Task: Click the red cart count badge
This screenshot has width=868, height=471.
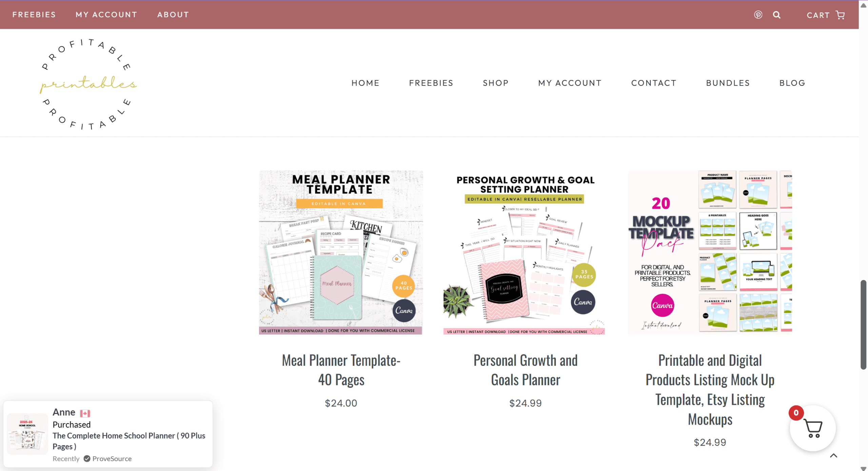Action: tap(796, 413)
